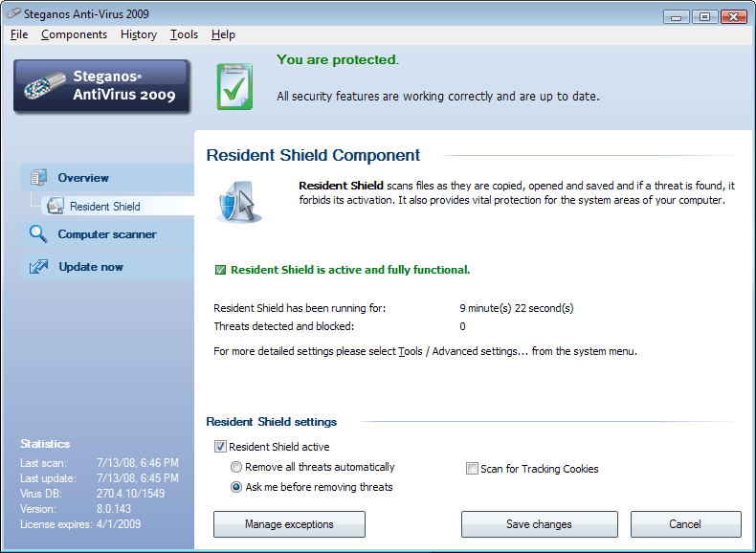Go to the Overview section

tap(107, 177)
